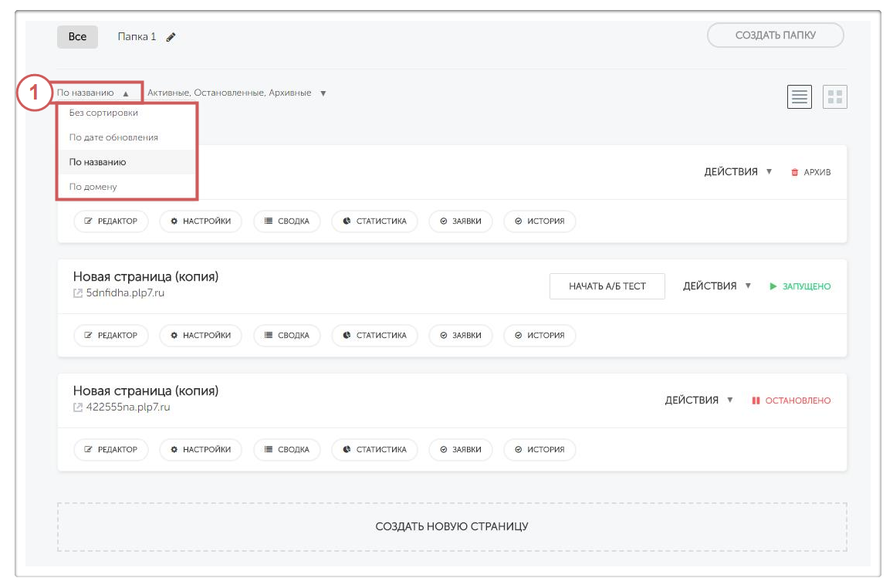This screenshot has width=893, height=588.
Task: Choose По дате обновления sort option
Action: 113,137
